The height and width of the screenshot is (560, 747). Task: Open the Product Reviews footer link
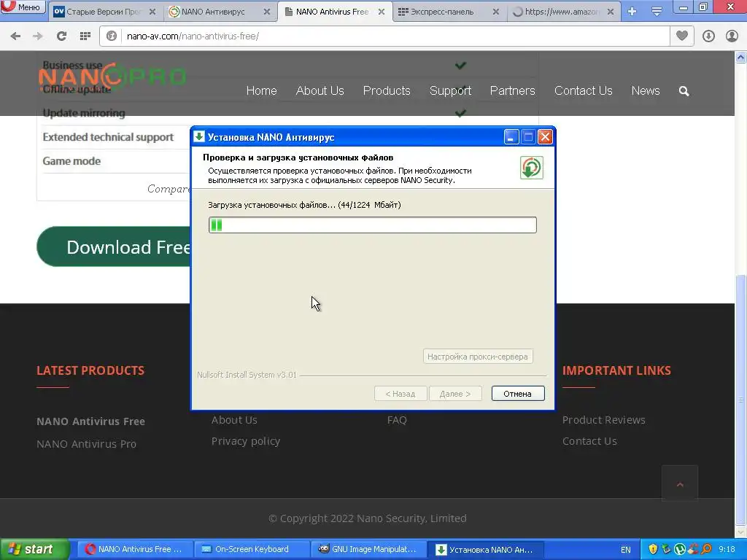click(603, 419)
